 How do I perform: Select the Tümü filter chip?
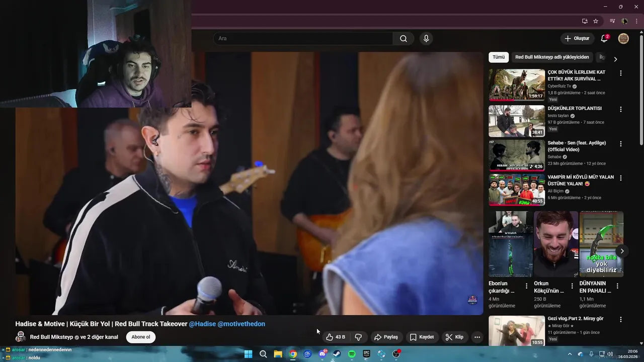click(x=499, y=57)
